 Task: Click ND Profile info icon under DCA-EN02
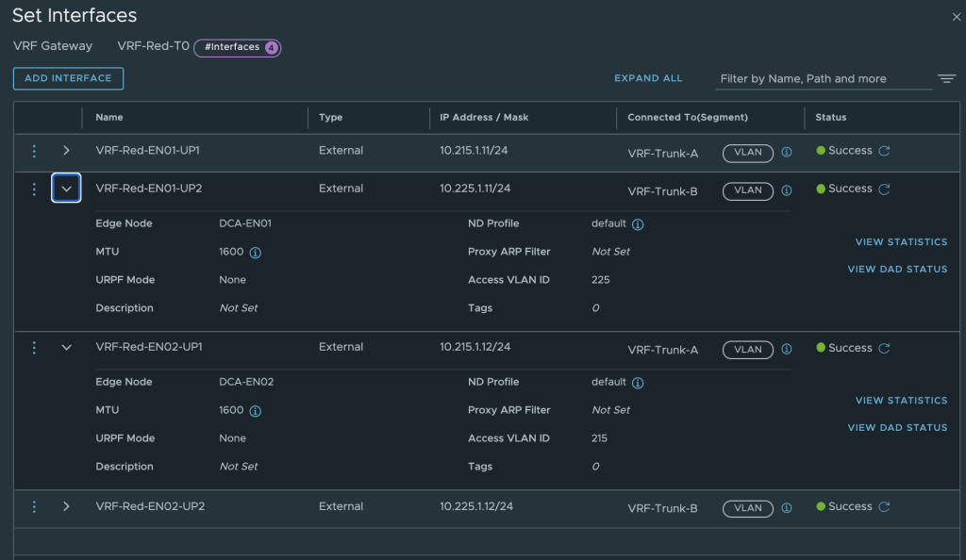click(638, 383)
